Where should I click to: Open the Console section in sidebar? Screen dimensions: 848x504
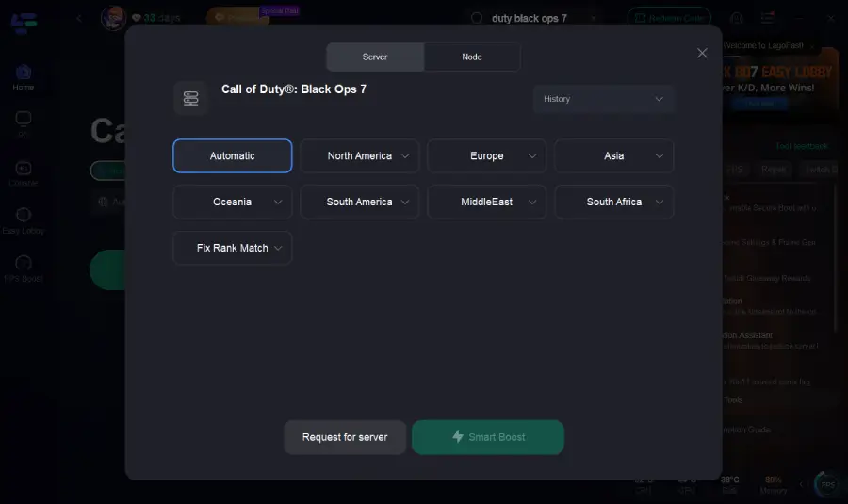(x=24, y=173)
